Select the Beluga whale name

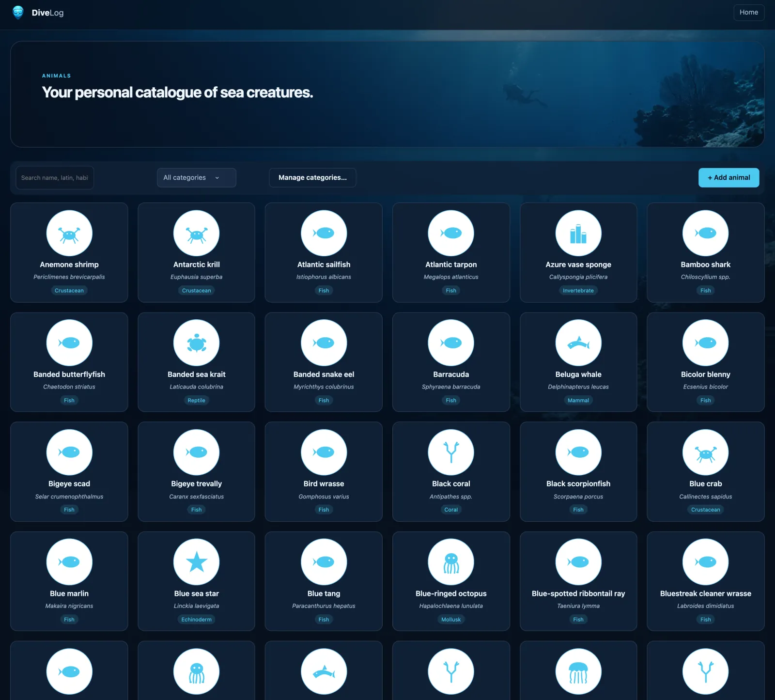[578, 374]
